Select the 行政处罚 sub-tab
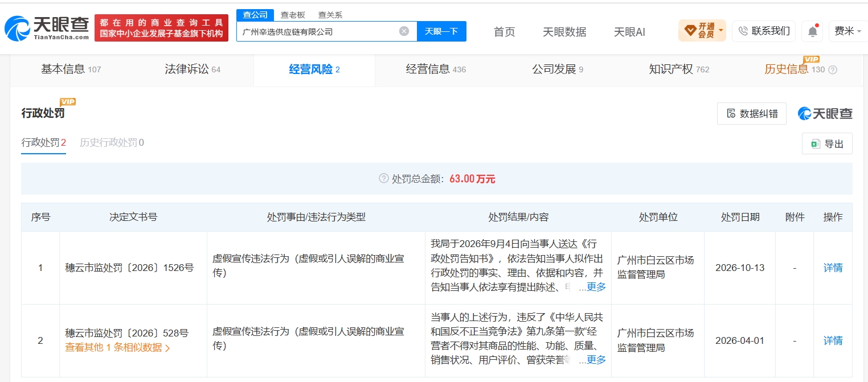 (44, 143)
